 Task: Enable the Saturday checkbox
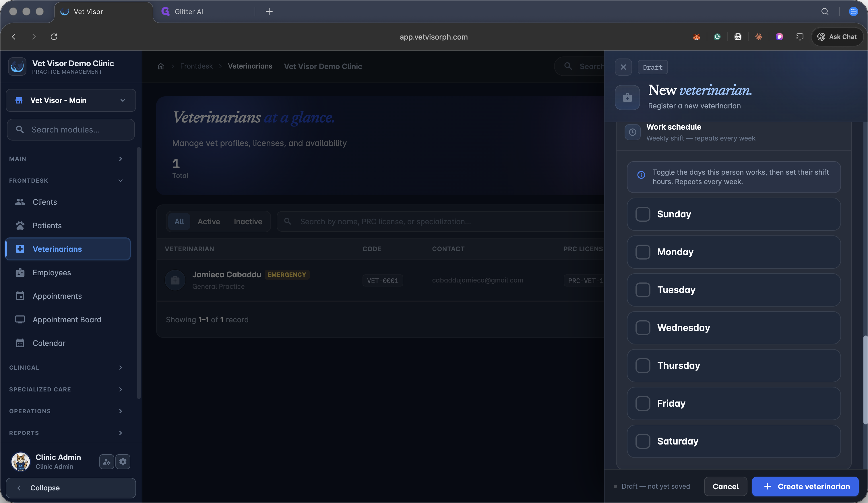(x=643, y=441)
